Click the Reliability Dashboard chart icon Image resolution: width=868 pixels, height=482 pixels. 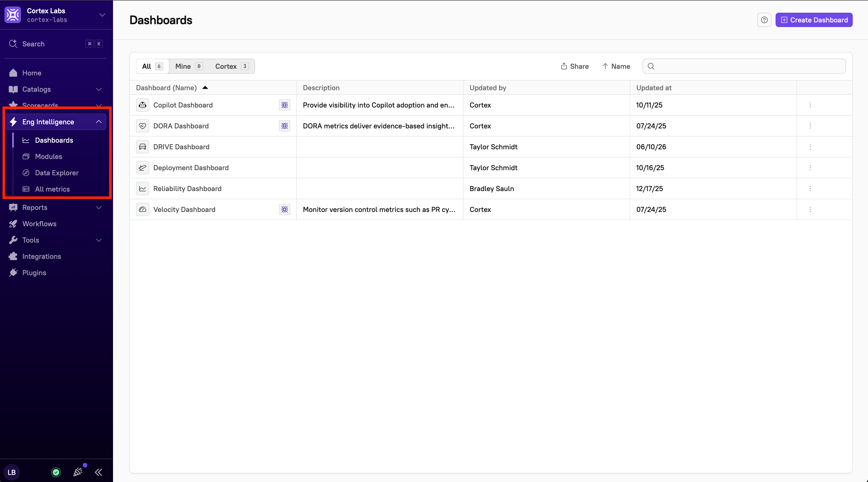143,189
